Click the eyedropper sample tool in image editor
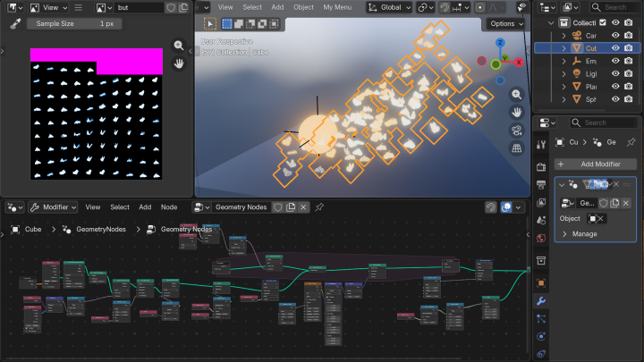 coord(15,23)
